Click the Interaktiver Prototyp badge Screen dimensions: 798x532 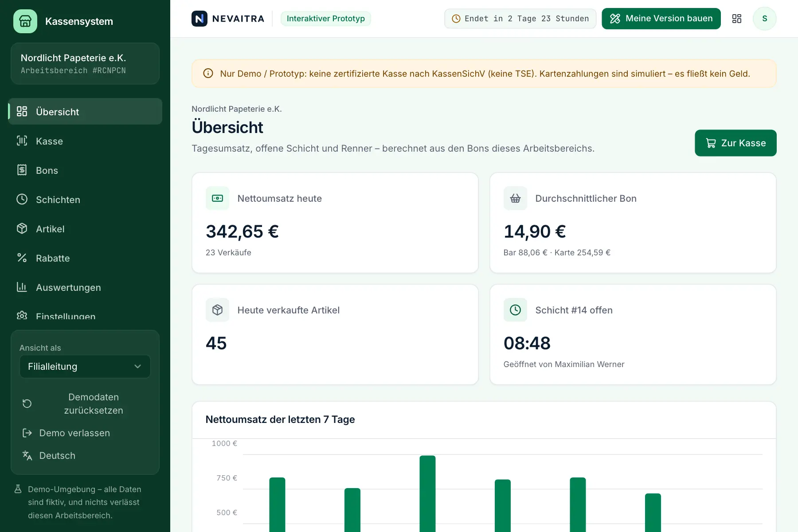tap(326, 19)
